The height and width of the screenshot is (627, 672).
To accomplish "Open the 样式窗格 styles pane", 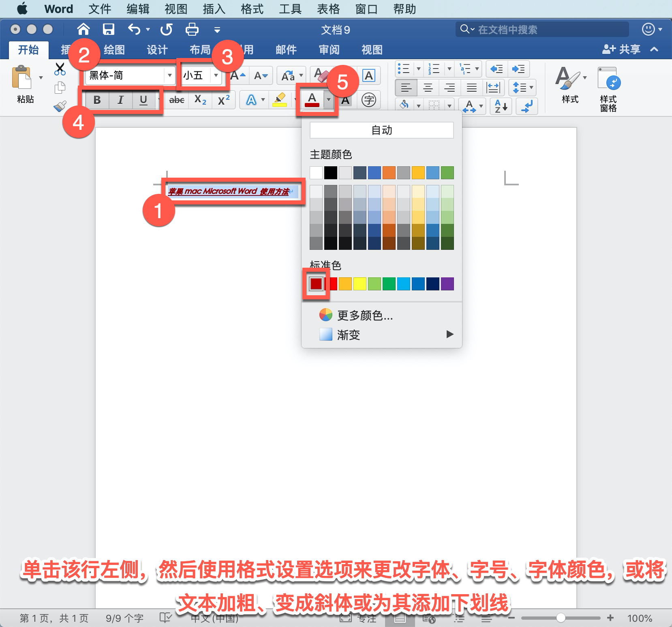I will coord(608,89).
